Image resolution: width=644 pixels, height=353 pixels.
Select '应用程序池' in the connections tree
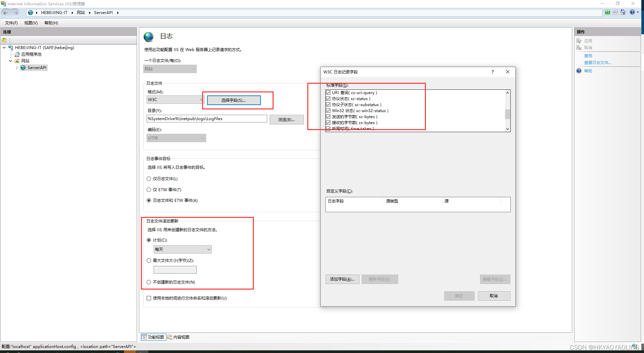point(31,54)
